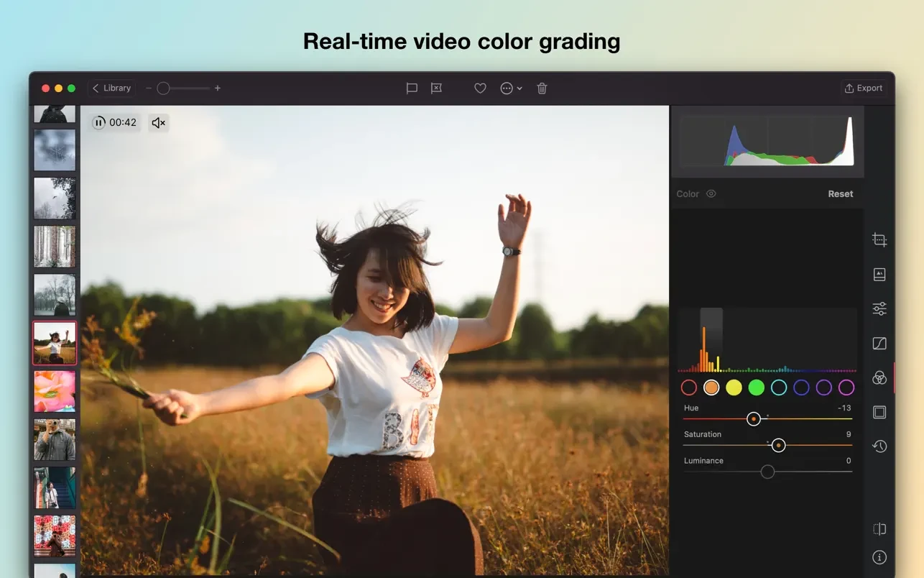This screenshot has width=924, height=578.
Task: Go back to the Library
Action: click(x=111, y=88)
